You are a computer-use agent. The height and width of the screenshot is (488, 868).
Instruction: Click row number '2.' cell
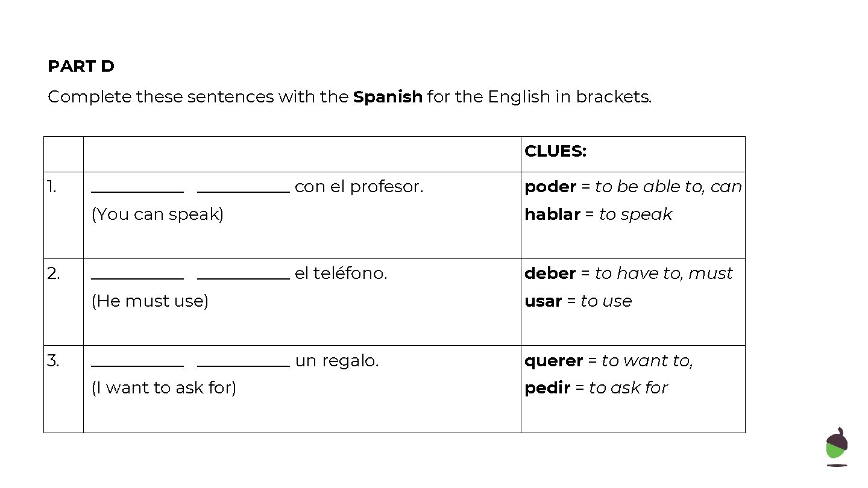(63, 302)
